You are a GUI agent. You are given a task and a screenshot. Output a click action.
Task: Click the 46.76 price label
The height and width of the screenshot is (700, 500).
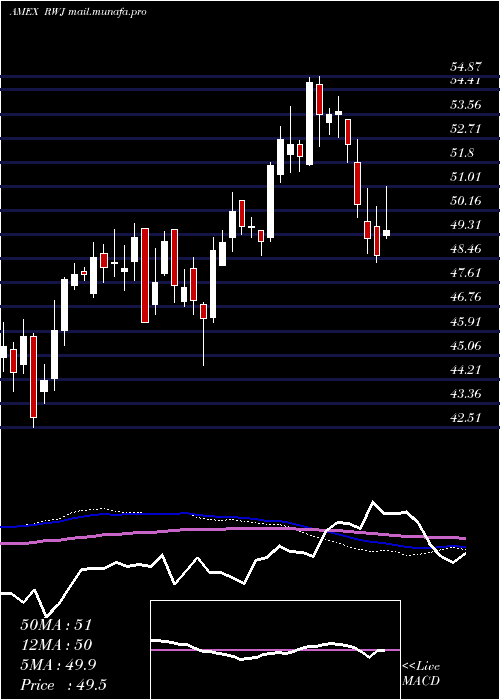[x=466, y=297]
